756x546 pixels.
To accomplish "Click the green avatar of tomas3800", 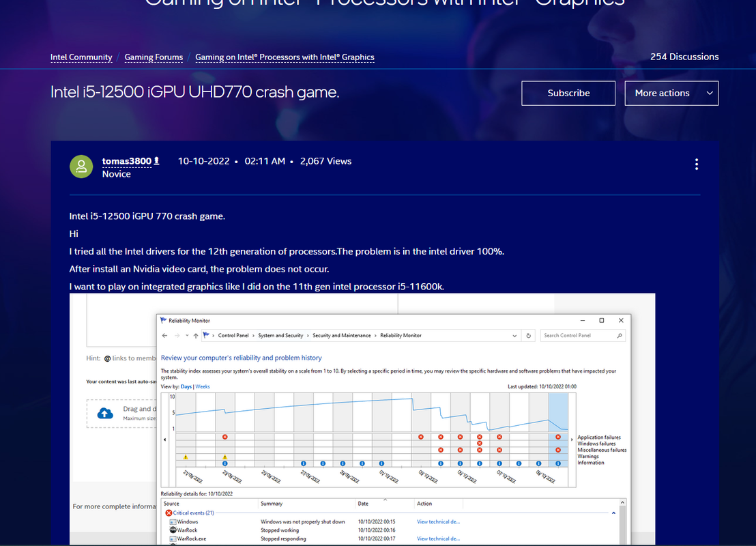I will [x=81, y=167].
